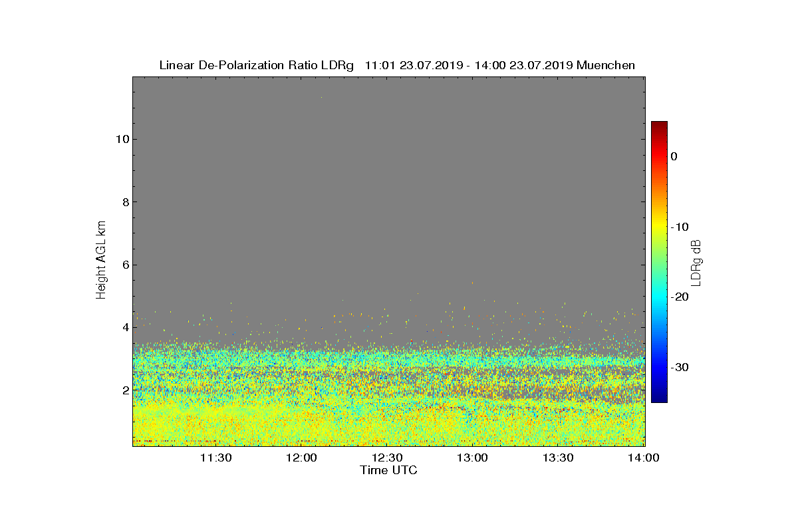Click the colorbar -20 dB label
The height and width of the screenshot is (532, 798).
[680, 297]
